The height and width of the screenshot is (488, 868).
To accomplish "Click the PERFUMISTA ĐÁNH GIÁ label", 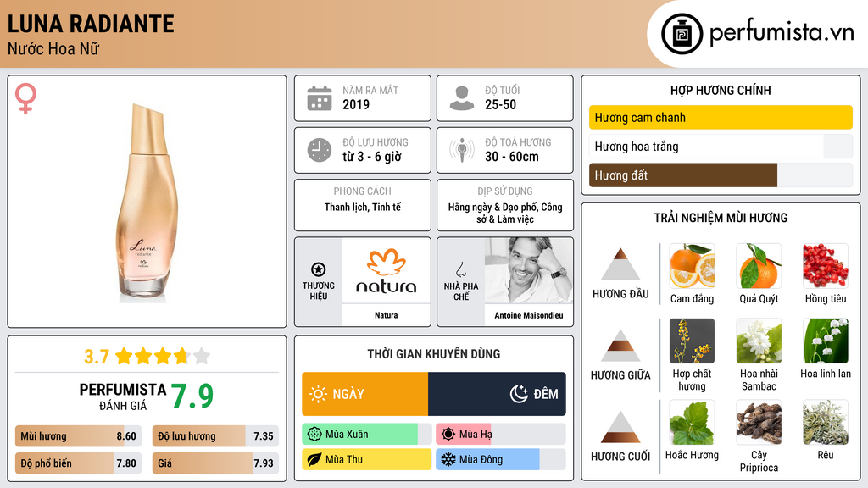I will coord(122,396).
